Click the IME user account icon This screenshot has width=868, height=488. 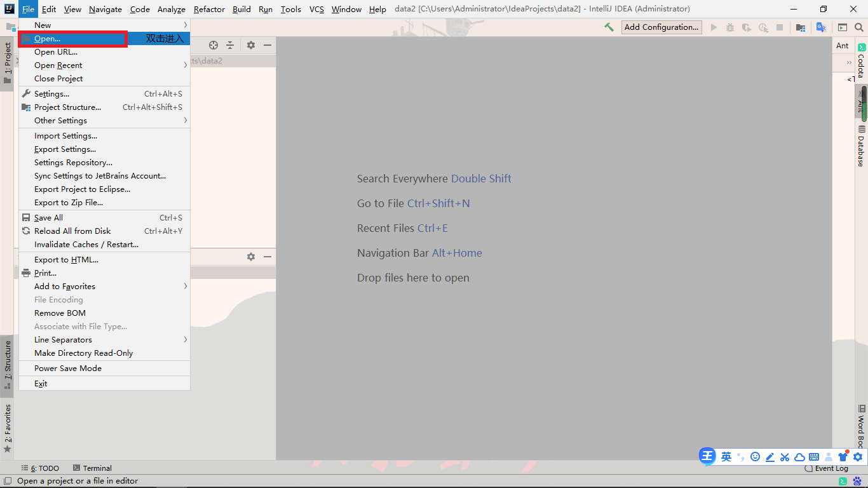[829, 457]
